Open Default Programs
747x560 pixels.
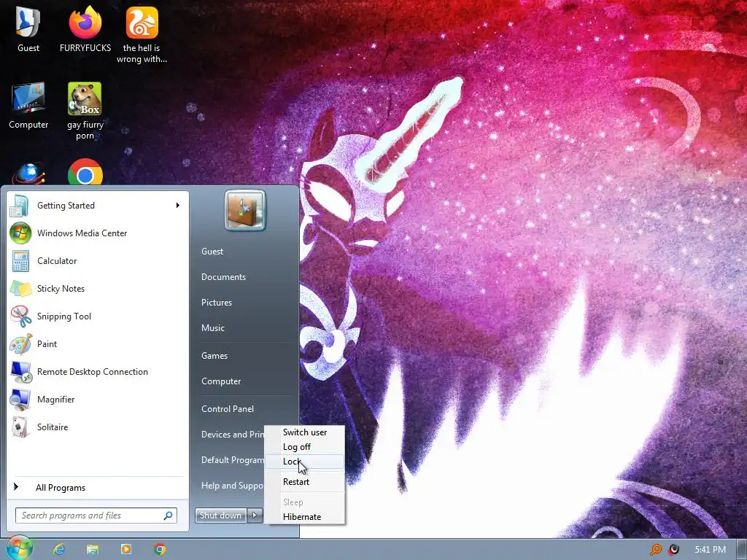(232, 460)
